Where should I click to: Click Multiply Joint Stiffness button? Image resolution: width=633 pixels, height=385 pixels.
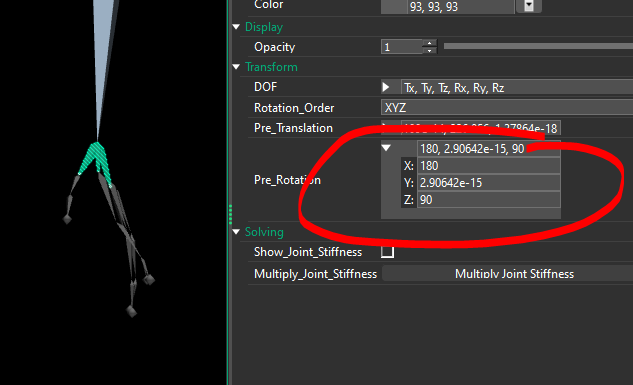[507, 274]
